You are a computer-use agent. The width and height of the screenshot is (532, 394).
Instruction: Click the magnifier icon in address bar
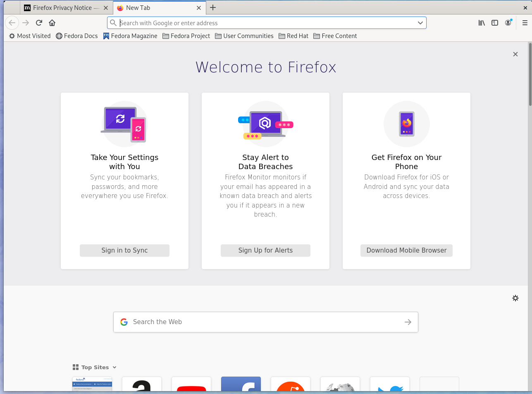(113, 23)
